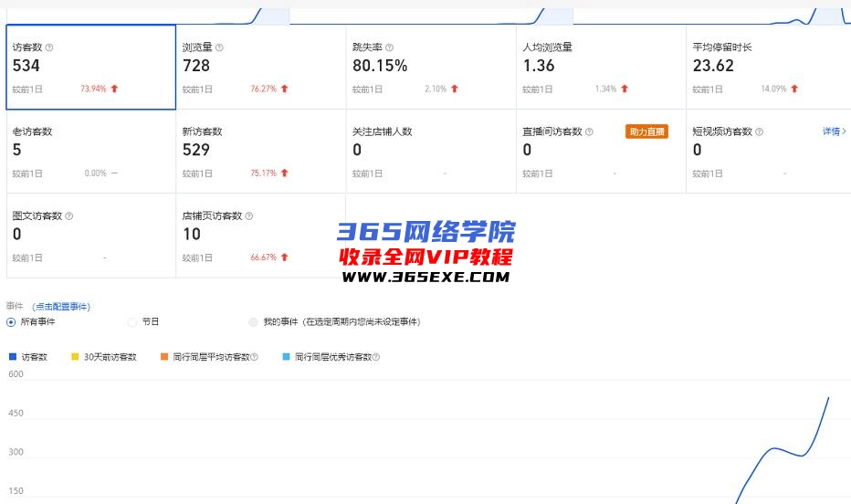This screenshot has width=851, height=504.
Task: Click help icon beside 同行同层优秀访客数 legend
Action: 375,357
